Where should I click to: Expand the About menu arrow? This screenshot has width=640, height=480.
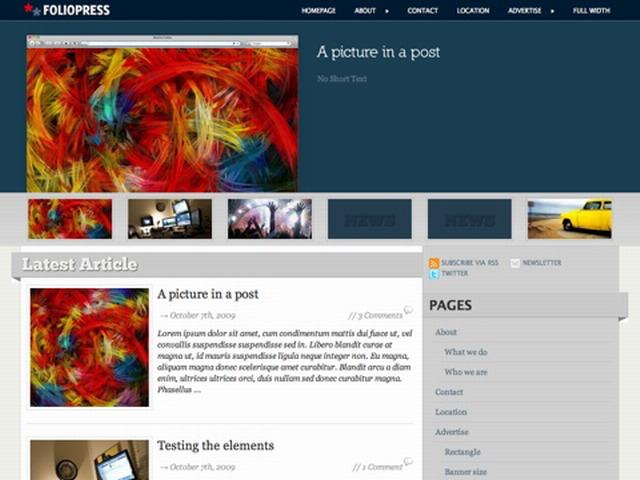(x=387, y=11)
